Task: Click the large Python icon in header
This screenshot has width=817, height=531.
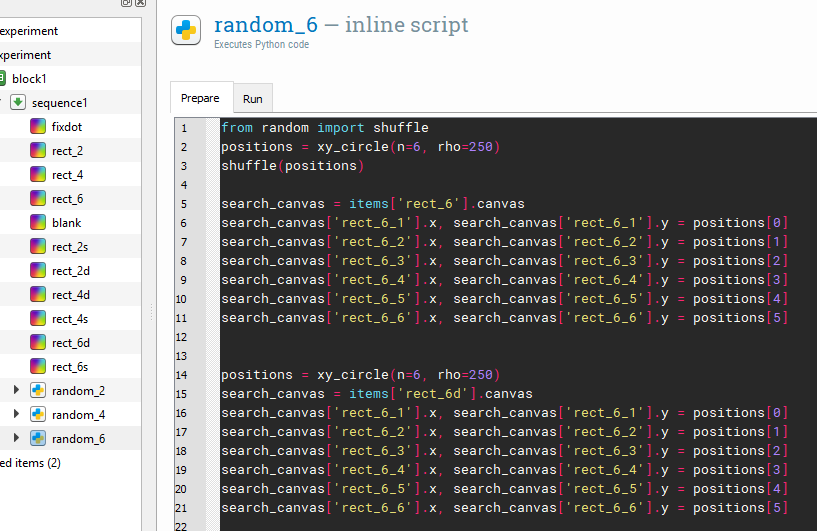Action: 186,30
